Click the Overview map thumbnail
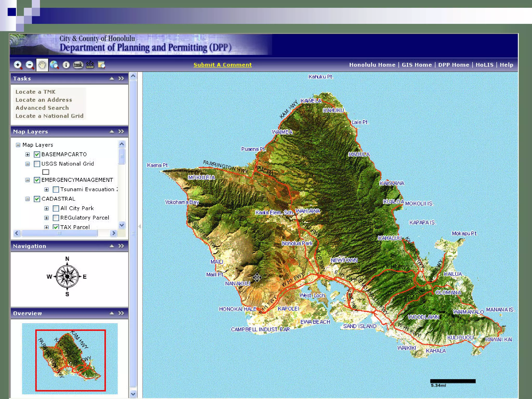 coord(70,359)
